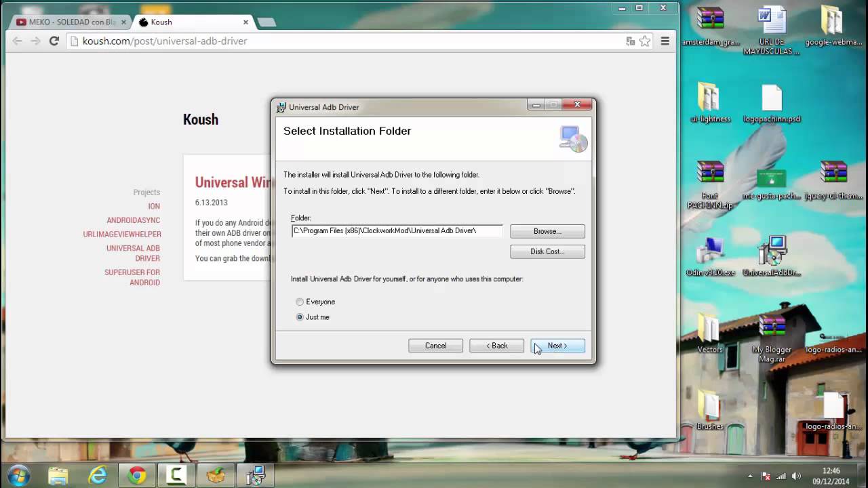This screenshot has height=488, width=868.
Task: Click the taskbar clock showing 12:46
Action: click(x=831, y=476)
